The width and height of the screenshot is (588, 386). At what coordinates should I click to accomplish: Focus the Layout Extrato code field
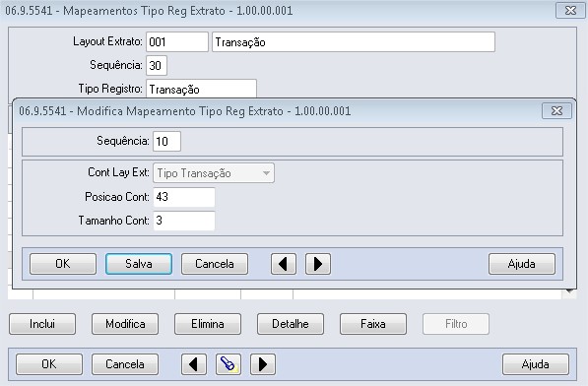pos(177,42)
